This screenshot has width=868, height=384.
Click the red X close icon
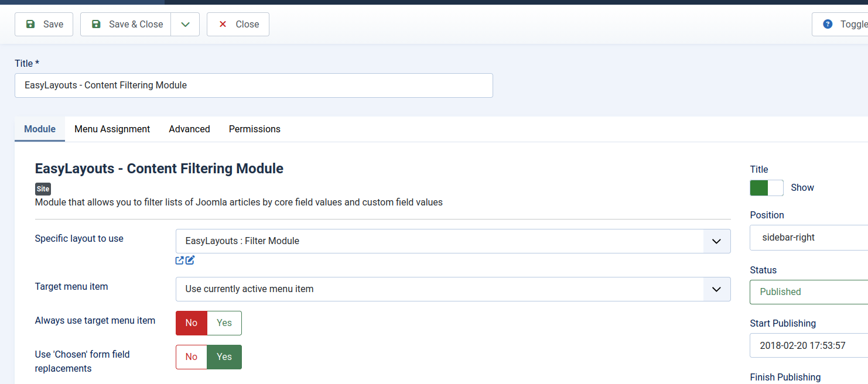point(223,25)
